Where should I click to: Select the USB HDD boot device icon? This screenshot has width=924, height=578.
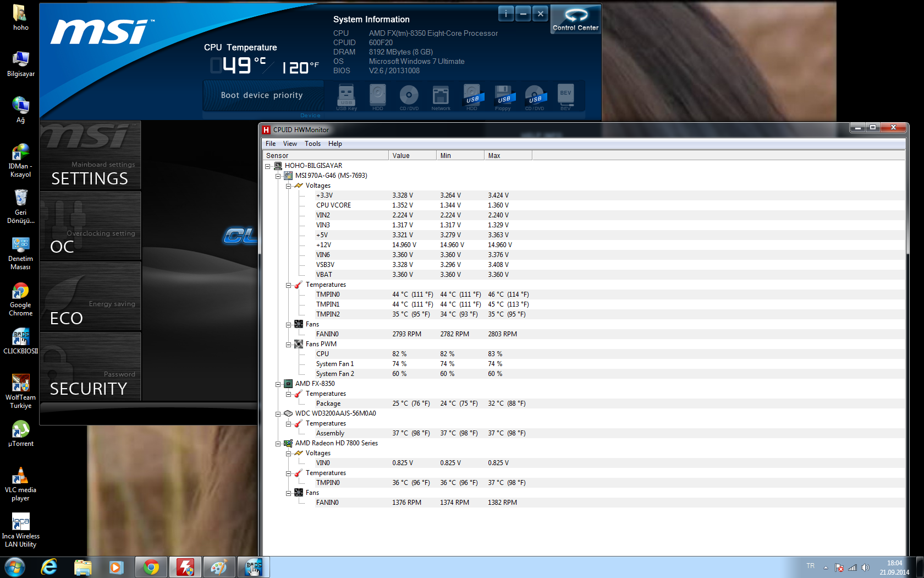tap(472, 96)
